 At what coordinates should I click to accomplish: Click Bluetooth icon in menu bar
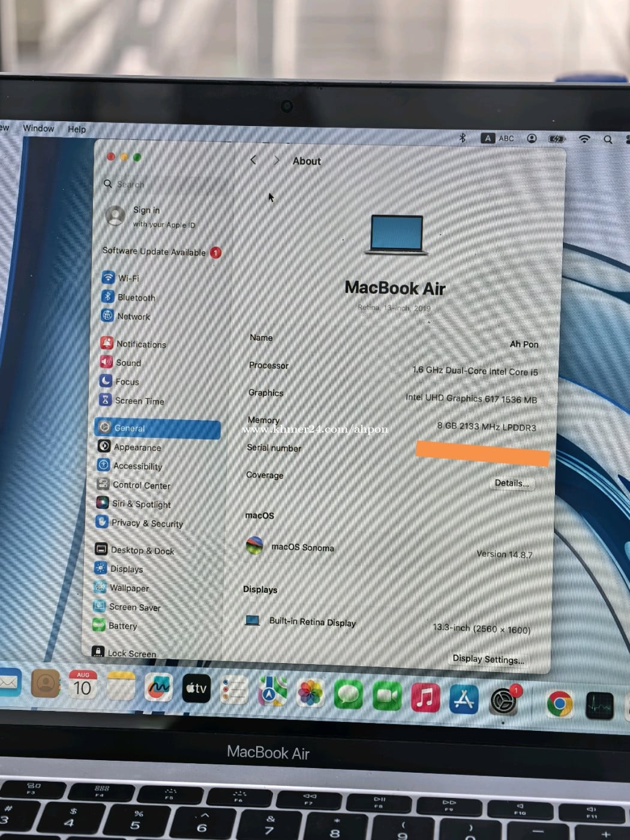(x=462, y=137)
